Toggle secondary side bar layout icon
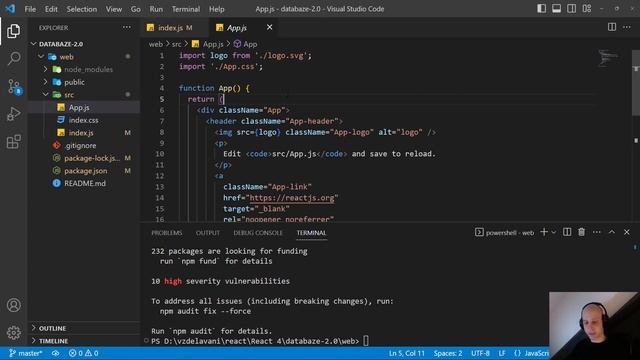 click(571, 9)
